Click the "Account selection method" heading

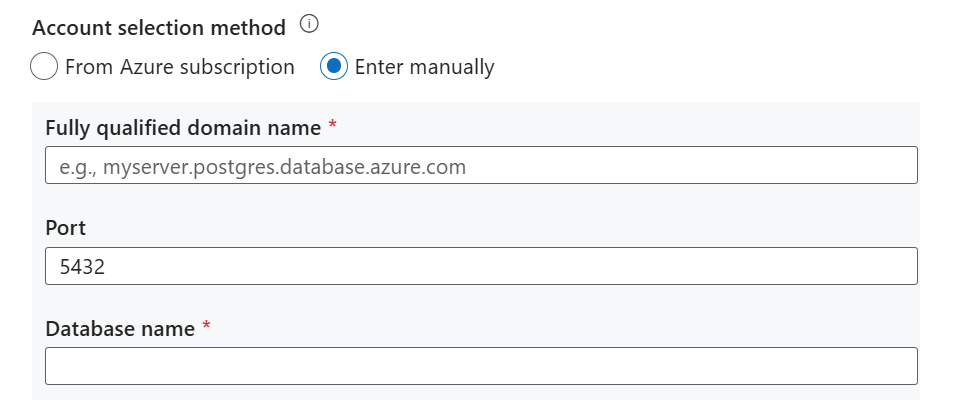(x=158, y=26)
